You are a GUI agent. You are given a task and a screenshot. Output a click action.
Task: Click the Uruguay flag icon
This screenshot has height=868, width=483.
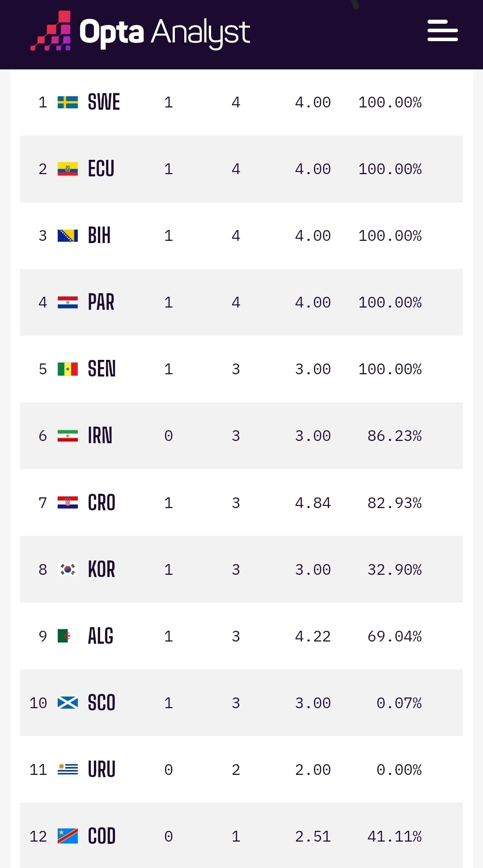click(68, 770)
